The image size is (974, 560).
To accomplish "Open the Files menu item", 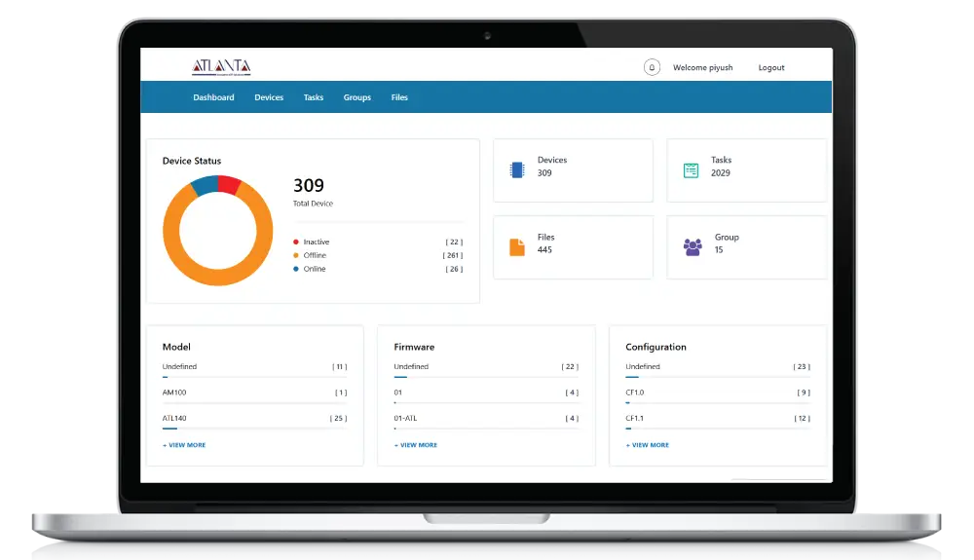I will click(x=399, y=97).
